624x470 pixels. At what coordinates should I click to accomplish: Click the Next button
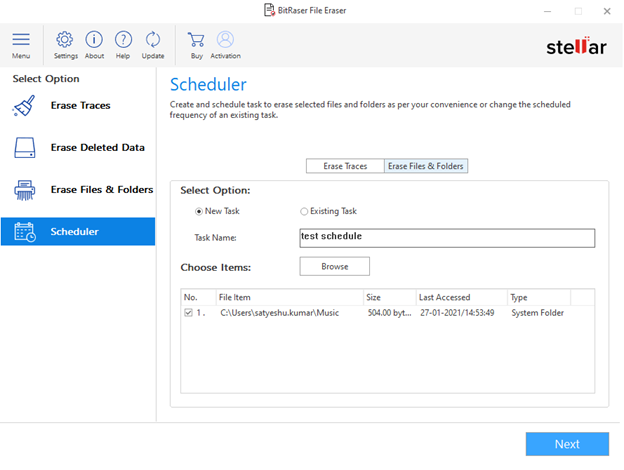click(x=567, y=444)
